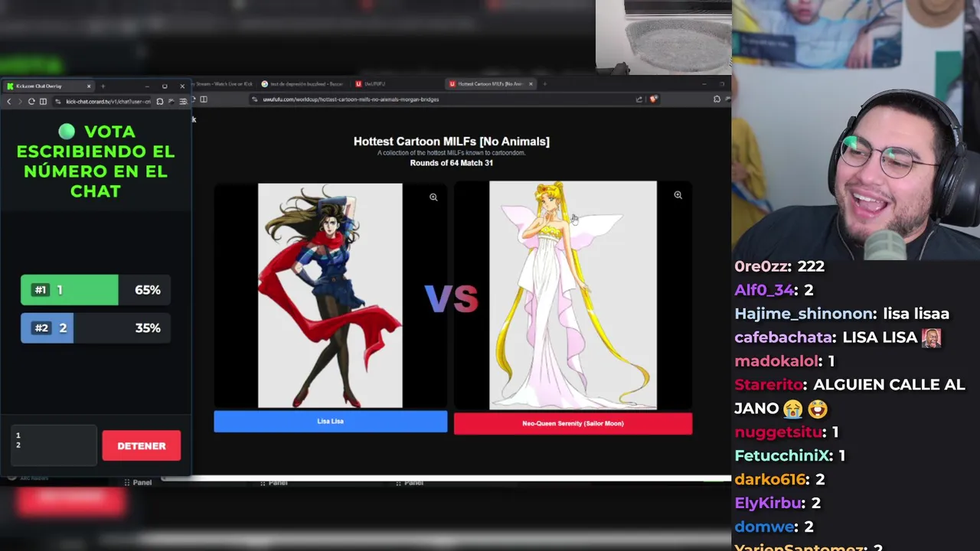980x551 pixels.
Task: Click share icon in uwufufu address bar
Action: click(x=639, y=99)
